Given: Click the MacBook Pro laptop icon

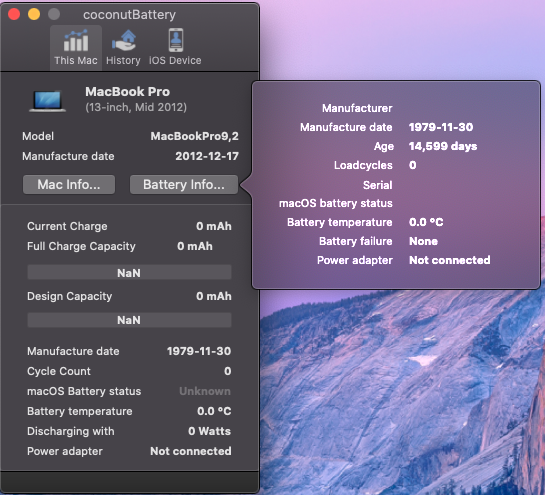Looking at the screenshot, I should point(48,101).
